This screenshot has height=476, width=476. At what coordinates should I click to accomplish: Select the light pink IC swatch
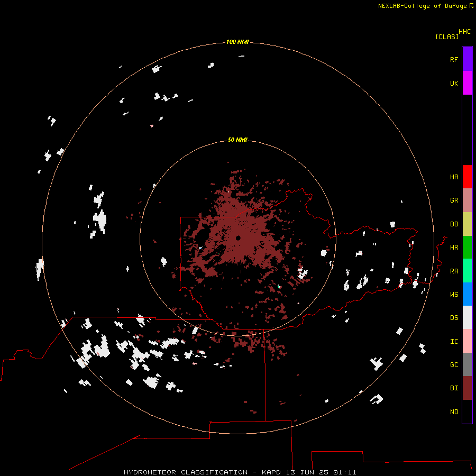(x=467, y=341)
